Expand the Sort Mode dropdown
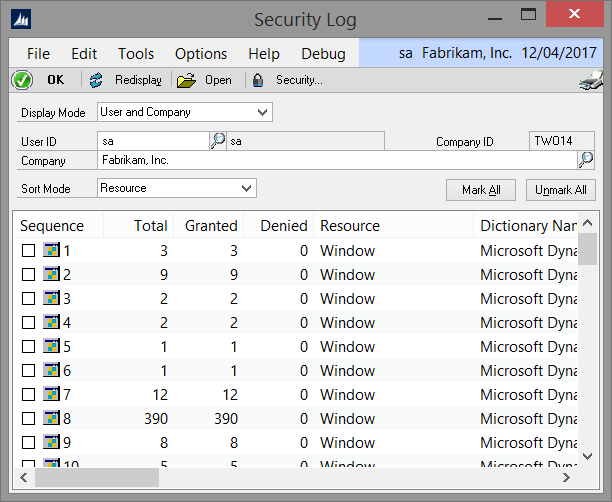This screenshot has height=502, width=612. coord(246,189)
